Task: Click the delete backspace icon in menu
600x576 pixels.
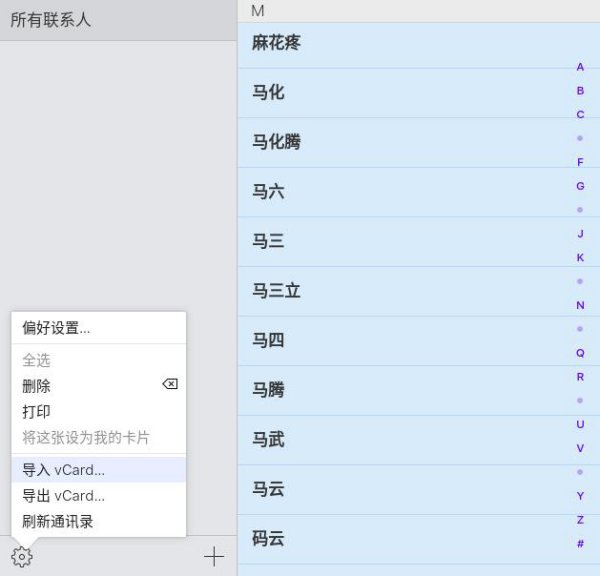Action: click(170, 385)
